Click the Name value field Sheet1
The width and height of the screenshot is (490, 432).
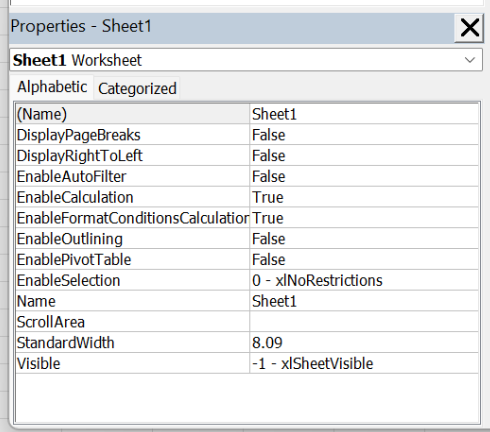[x=364, y=301]
